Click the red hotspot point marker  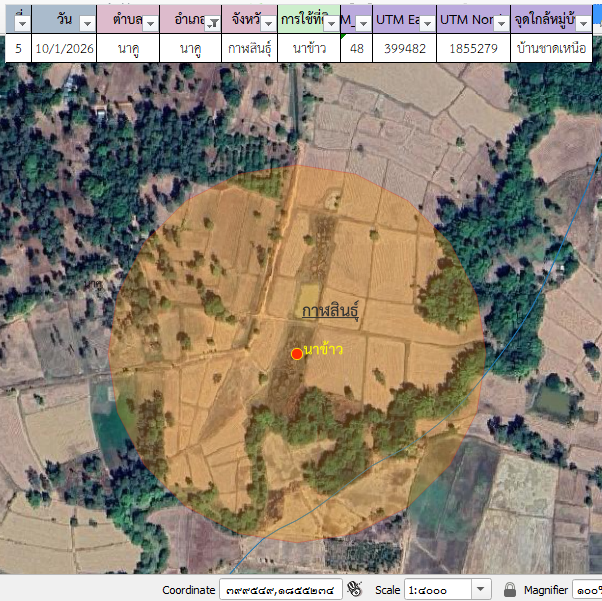click(297, 354)
